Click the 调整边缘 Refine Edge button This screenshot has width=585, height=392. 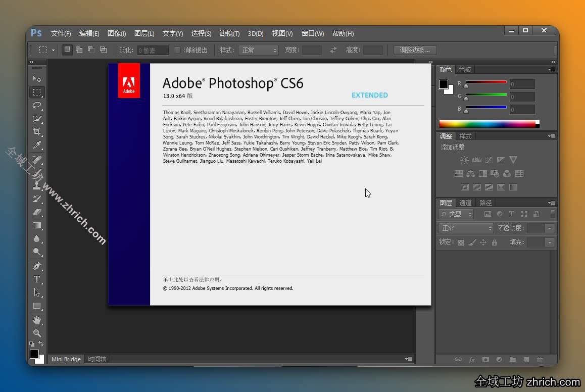point(415,50)
